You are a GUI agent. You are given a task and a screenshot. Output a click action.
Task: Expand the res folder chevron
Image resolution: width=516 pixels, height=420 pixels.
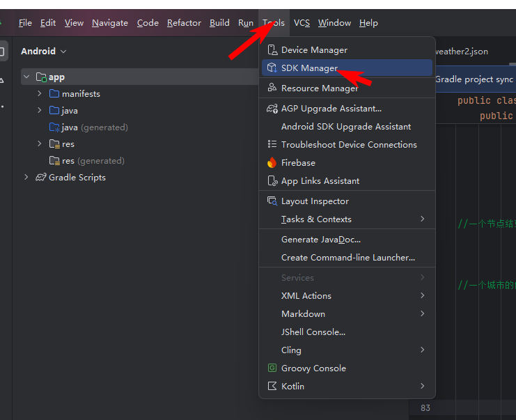pos(40,143)
